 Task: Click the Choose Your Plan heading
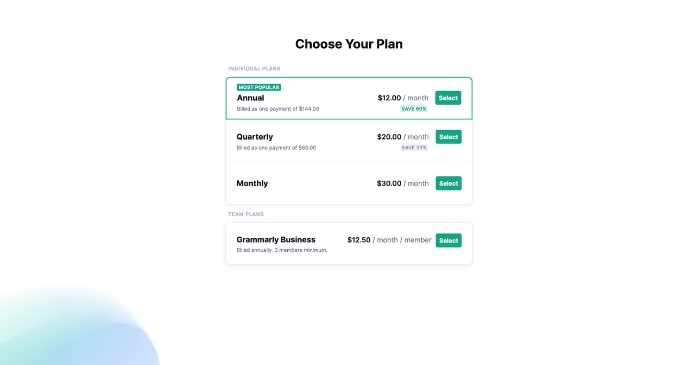[349, 44]
